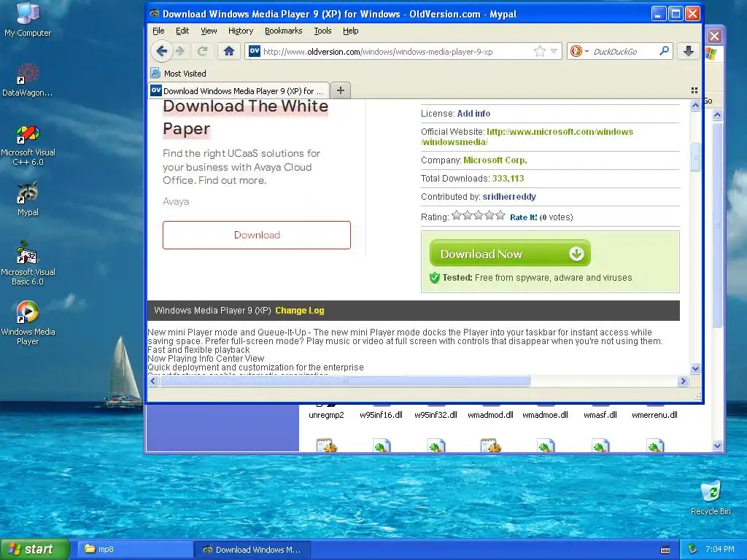Image resolution: width=747 pixels, height=560 pixels.
Task: Open contributor sridherreddy profile link
Action: [x=509, y=197]
